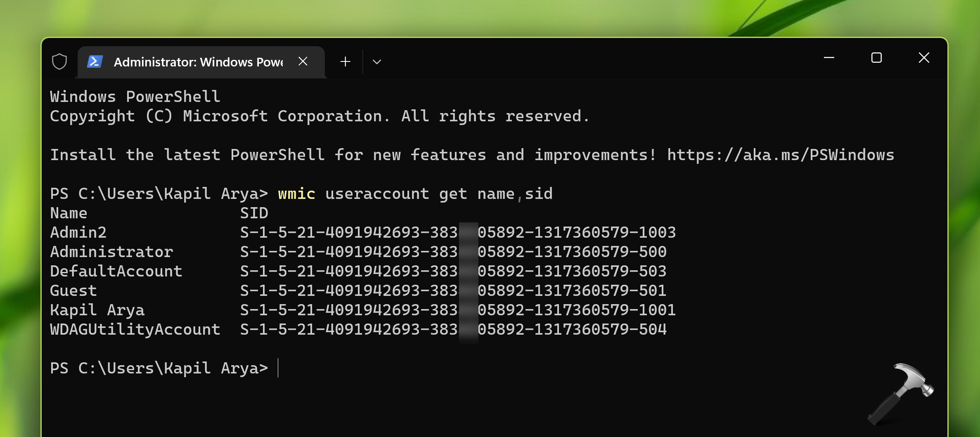Click the Guest SID ending in 501
980x437 pixels.
(x=453, y=291)
